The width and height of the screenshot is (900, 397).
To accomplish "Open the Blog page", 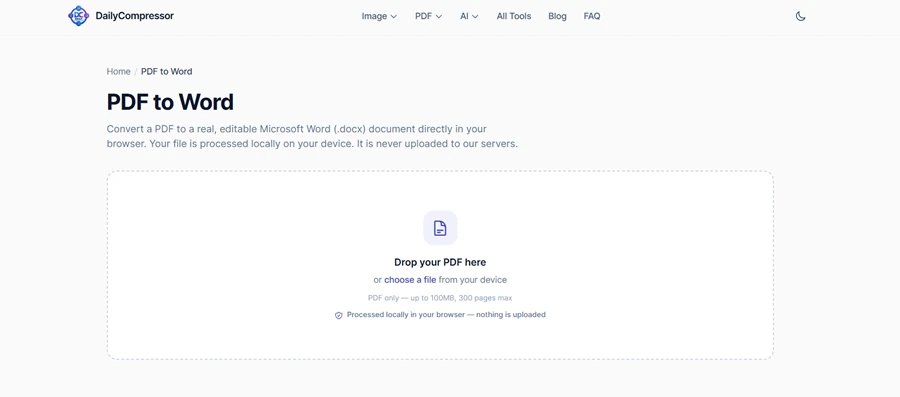I will [x=557, y=16].
